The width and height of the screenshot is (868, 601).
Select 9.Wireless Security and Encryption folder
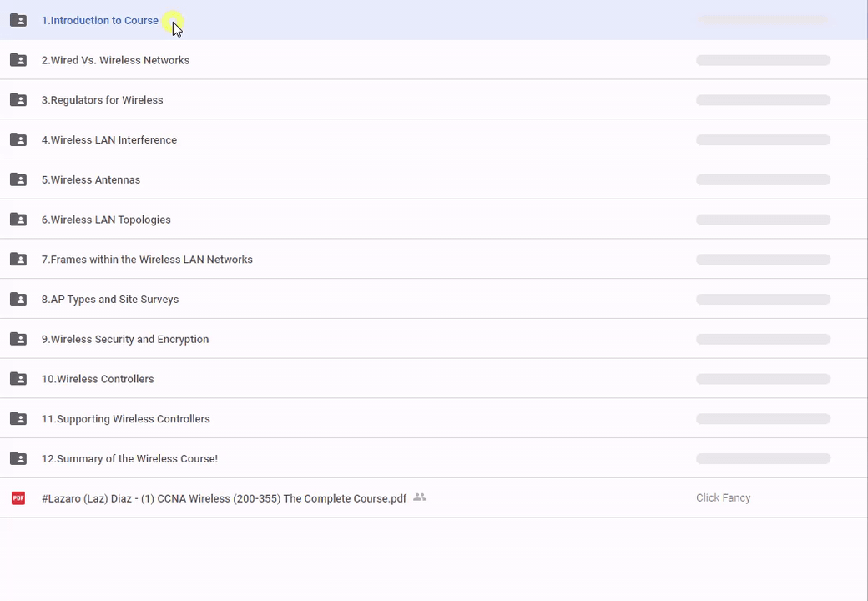125,339
